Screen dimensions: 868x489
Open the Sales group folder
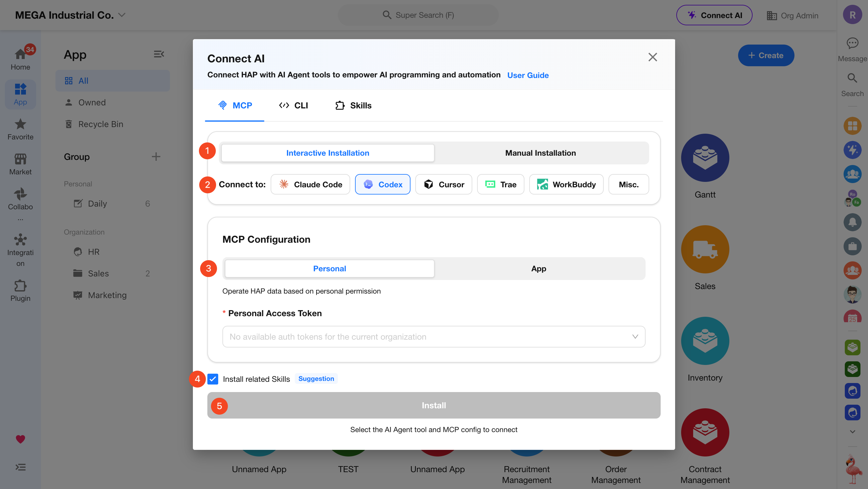[112, 273]
